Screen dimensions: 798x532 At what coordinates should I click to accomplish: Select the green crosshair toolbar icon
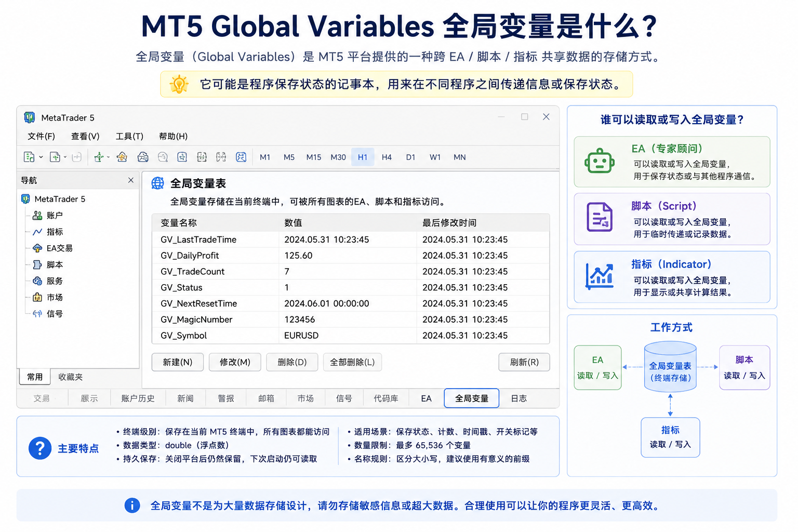pyautogui.click(x=99, y=157)
